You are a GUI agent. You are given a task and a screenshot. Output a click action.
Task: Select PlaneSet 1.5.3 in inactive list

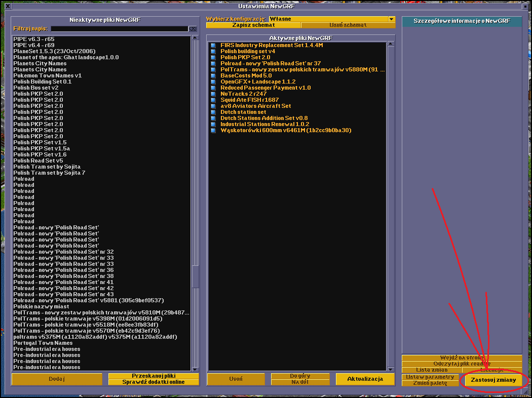(x=54, y=51)
